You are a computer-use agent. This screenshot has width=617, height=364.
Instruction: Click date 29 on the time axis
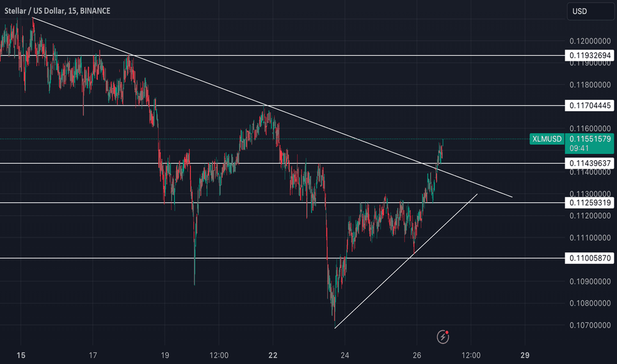point(524,355)
